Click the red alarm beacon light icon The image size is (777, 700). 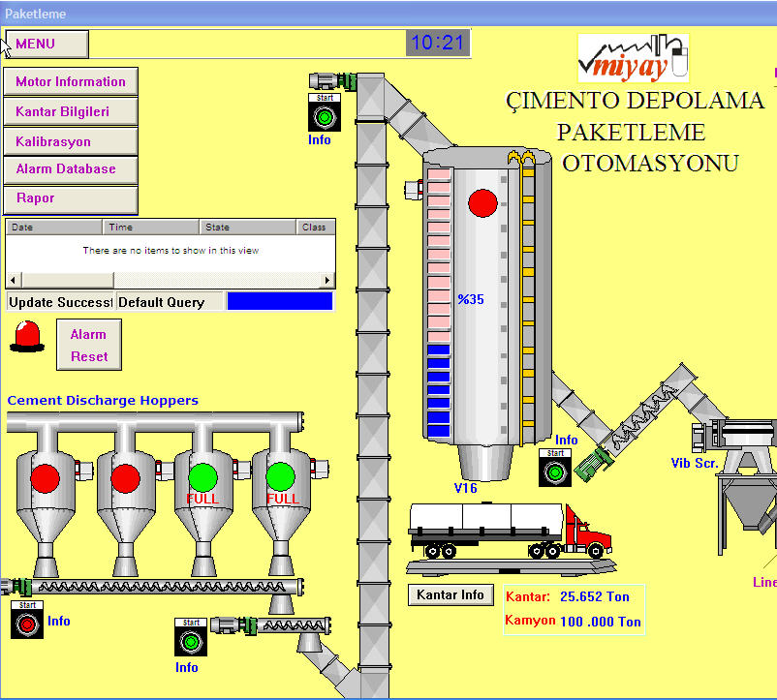point(27,337)
